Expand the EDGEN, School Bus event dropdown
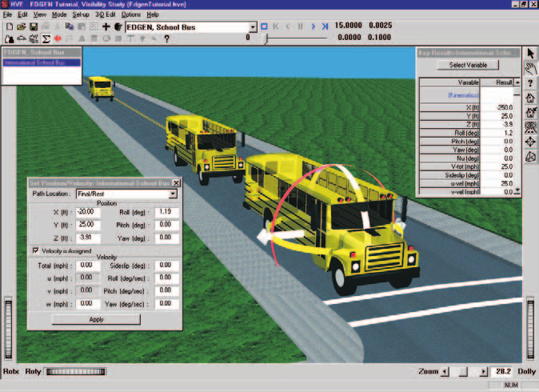Screen dimensions: 539x392 point(253,27)
